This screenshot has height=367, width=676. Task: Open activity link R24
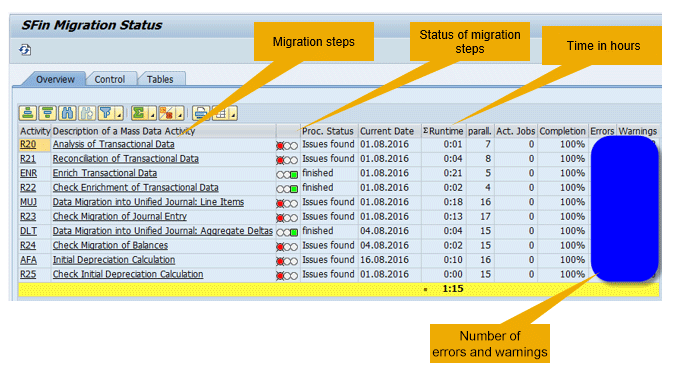click(28, 245)
